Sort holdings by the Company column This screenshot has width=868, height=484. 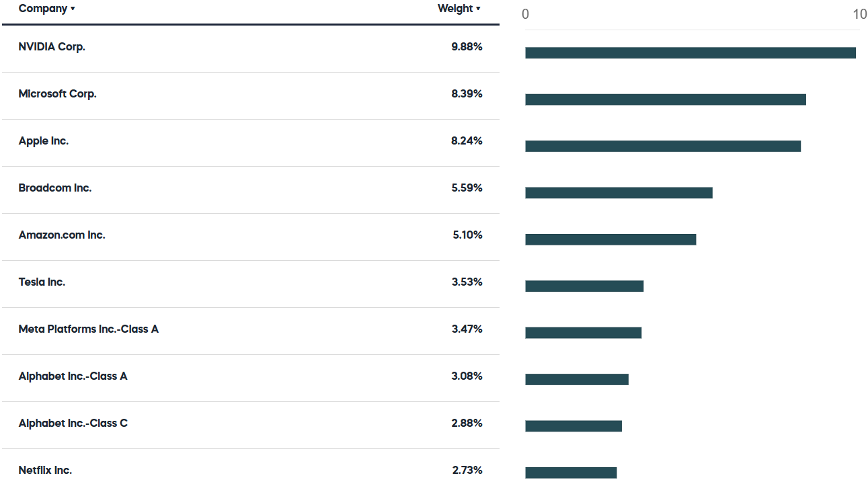coord(46,9)
